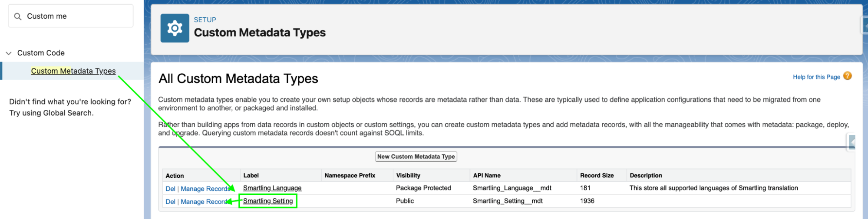The height and width of the screenshot is (219, 868).
Task: Collapse the Custom Code section chevron
Action: click(9, 53)
